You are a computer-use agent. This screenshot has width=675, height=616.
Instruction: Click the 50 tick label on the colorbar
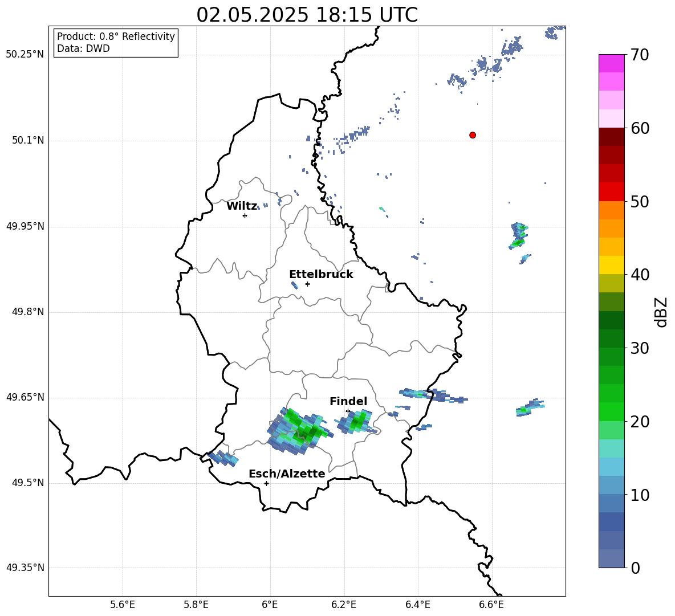[640, 202]
